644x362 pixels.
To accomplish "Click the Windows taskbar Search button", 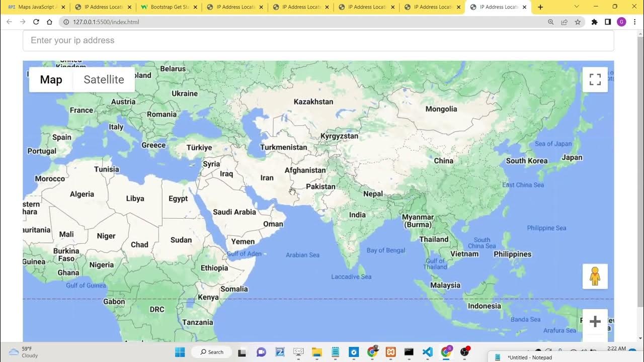I will click(x=211, y=352).
